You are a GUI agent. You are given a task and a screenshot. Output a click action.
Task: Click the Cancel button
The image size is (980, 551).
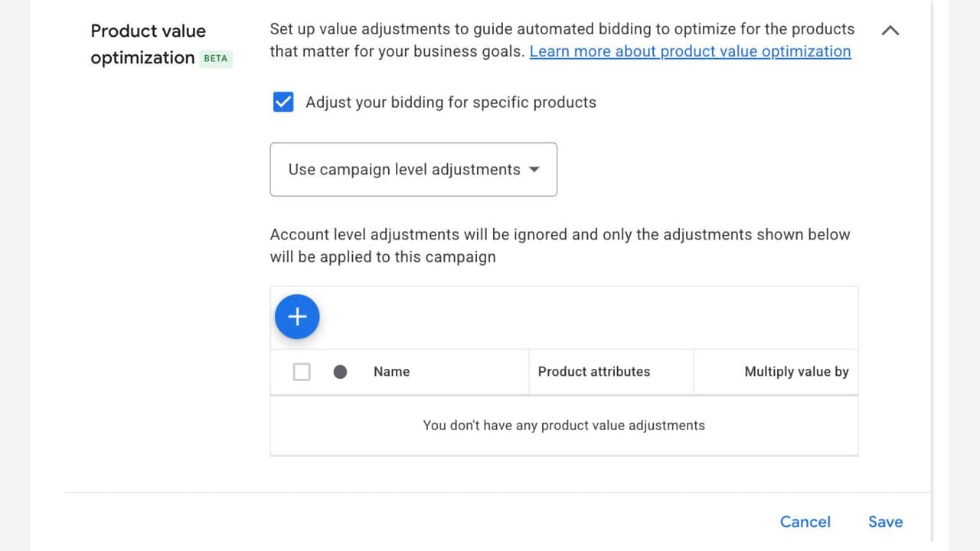[805, 522]
